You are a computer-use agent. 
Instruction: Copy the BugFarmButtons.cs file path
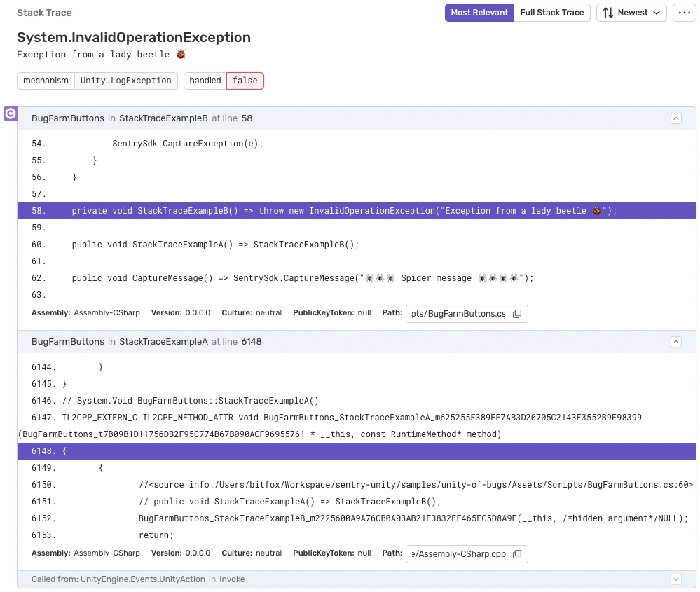pos(516,313)
